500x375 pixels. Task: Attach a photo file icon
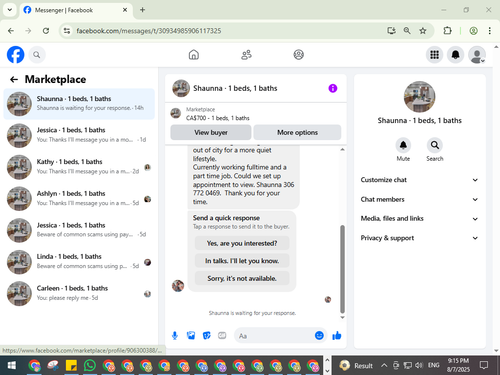point(191,336)
